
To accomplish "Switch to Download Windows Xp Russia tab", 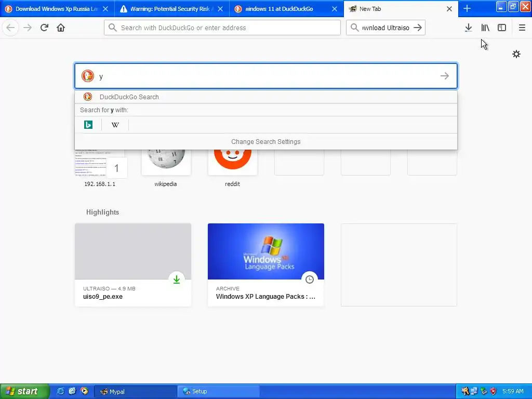I will pos(57,9).
